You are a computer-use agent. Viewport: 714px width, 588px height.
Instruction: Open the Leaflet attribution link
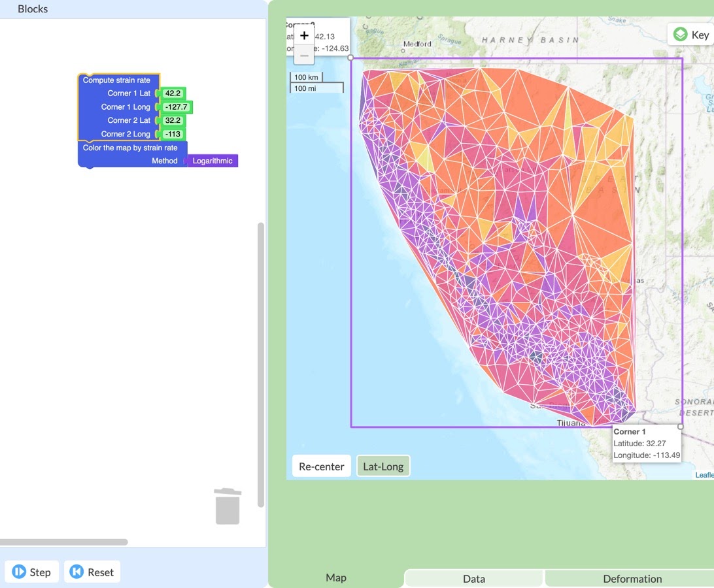(x=705, y=474)
